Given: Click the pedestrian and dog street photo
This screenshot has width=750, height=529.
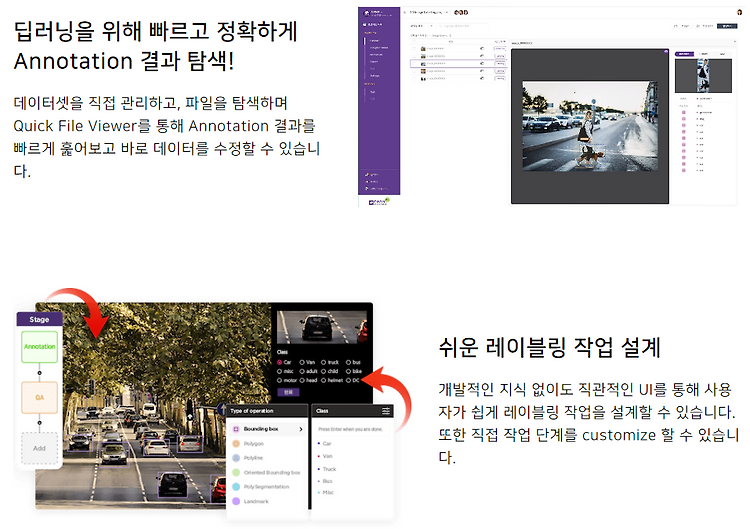Looking at the screenshot, I should (590, 126).
